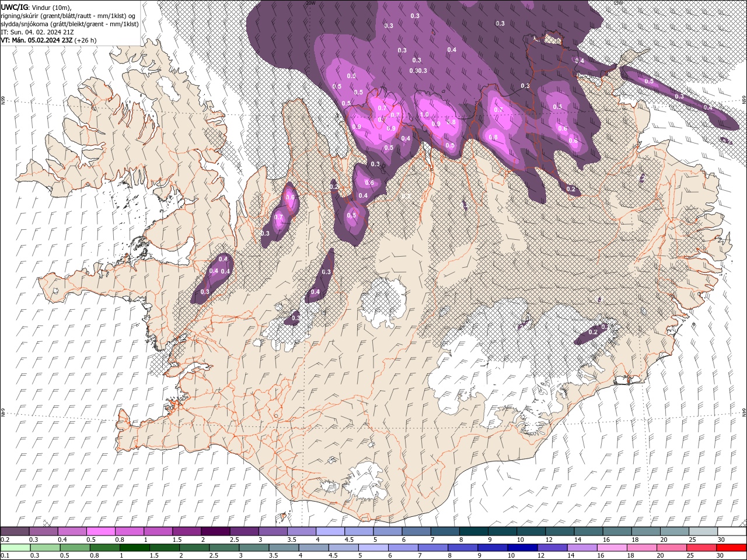Click the '(+26 h)' forecast offset text

coord(86,40)
